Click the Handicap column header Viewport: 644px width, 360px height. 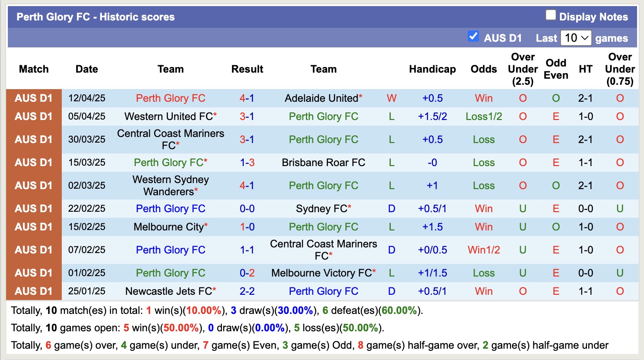click(x=432, y=69)
